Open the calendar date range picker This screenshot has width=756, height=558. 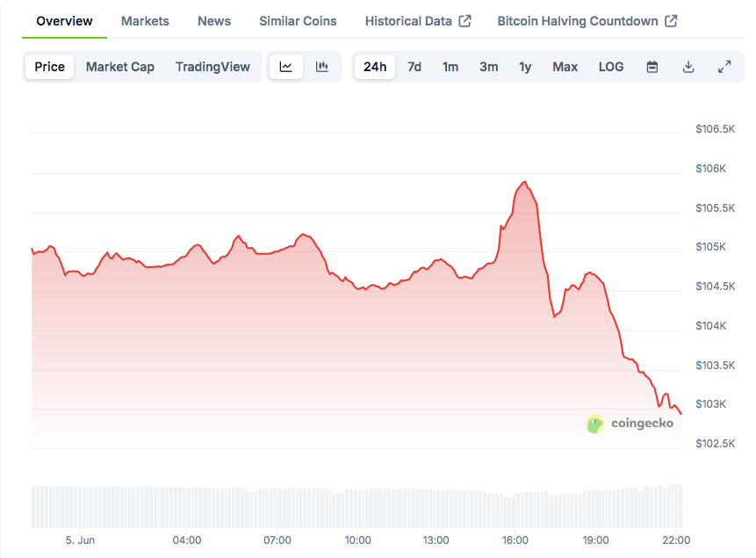(652, 67)
